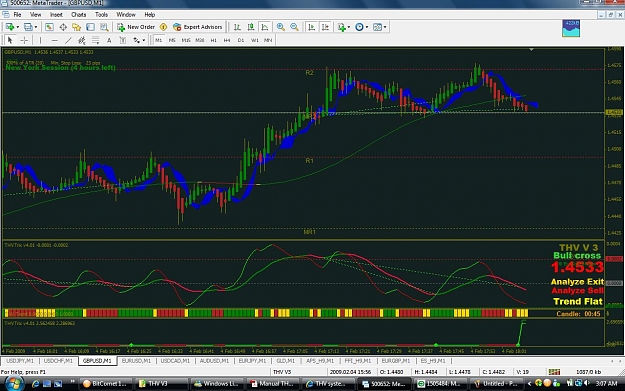Select the equidistant channel tool
625x391 pixels.
tap(82, 40)
